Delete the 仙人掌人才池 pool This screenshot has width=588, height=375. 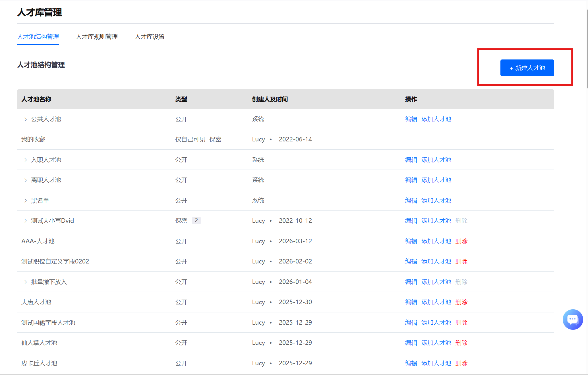point(461,343)
